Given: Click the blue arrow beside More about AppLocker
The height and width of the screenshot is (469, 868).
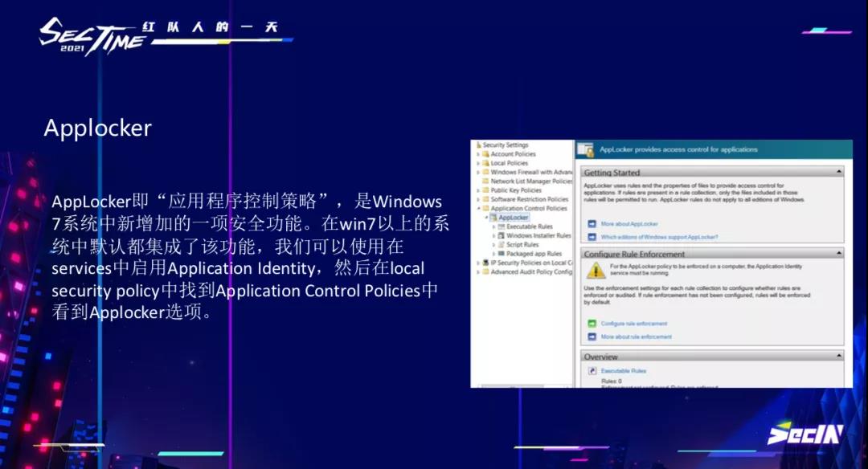Looking at the screenshot, I should point(592,224).
